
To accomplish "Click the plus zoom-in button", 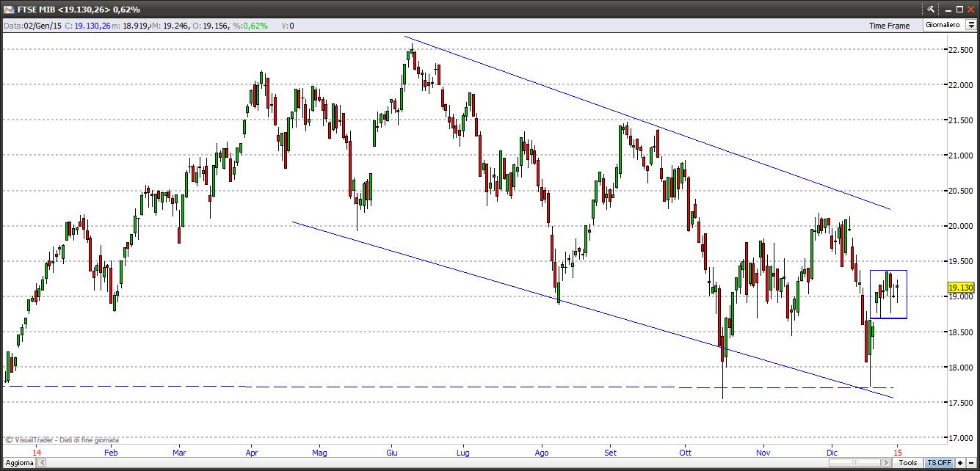I will (x=960, y=463).
